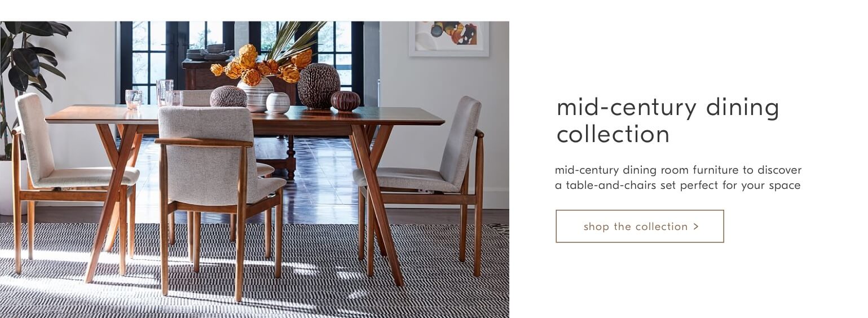Click the small dark ribbed pot
Viewport: 868px width, 318px height.
click(x=345, y=100)
